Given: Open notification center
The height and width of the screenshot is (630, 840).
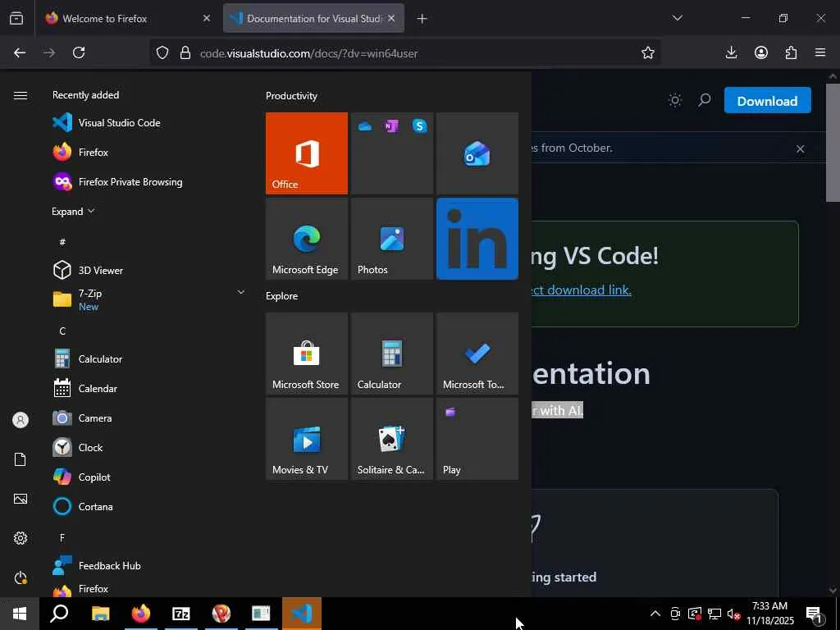Looking at the screenshot, I should [815, 614].
